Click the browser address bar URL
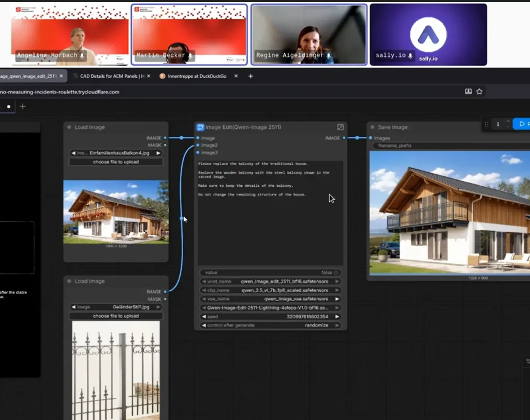This screenshot has height=420, width=530. (x=60, y=92)
